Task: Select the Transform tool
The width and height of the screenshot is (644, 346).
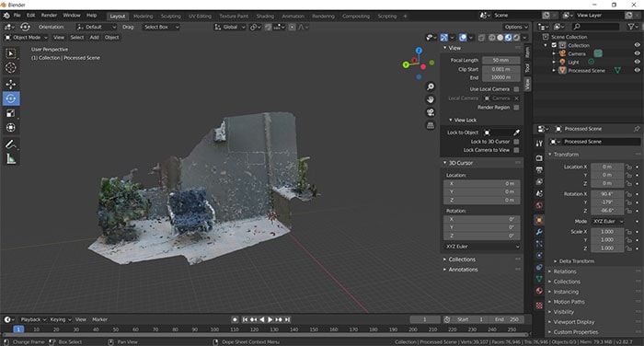Action: [x=11, y=128]
